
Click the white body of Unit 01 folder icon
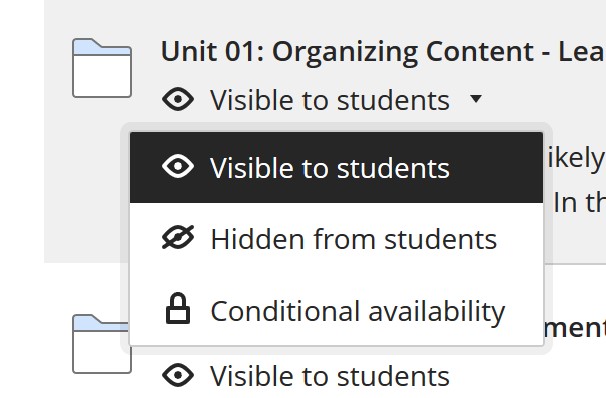102,76
